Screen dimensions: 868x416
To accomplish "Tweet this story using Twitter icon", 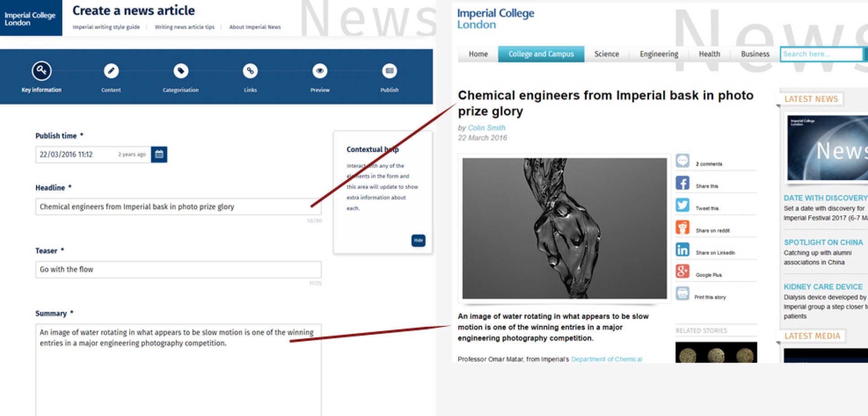I will [682, 205].
